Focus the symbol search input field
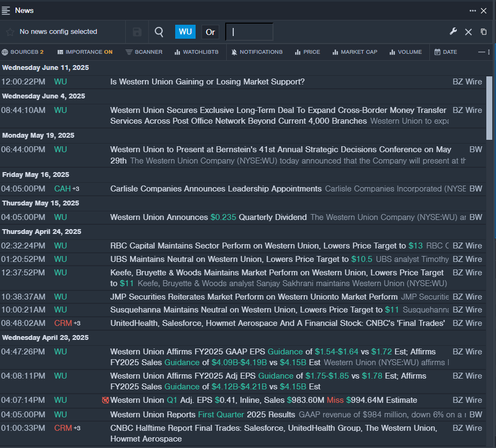496x448 pixels. pos(249,32)
